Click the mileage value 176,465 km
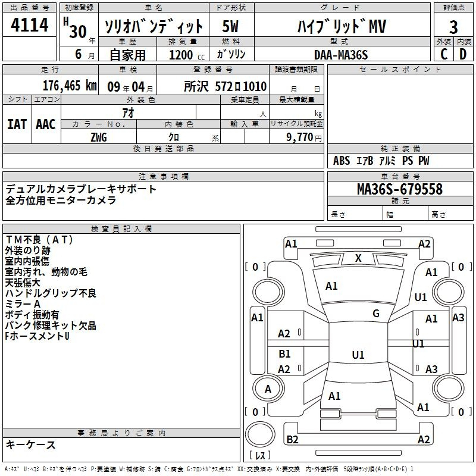476x476 pixels. (x=69, y=86)
